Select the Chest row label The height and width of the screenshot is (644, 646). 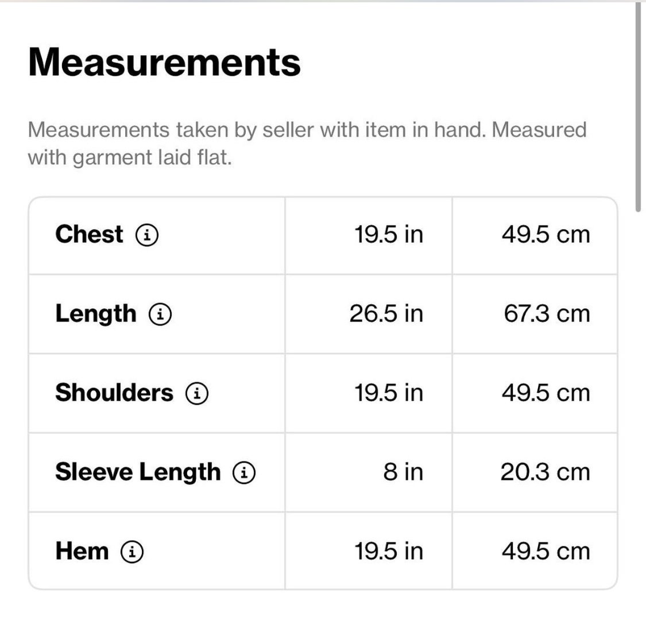pos(89,234)
